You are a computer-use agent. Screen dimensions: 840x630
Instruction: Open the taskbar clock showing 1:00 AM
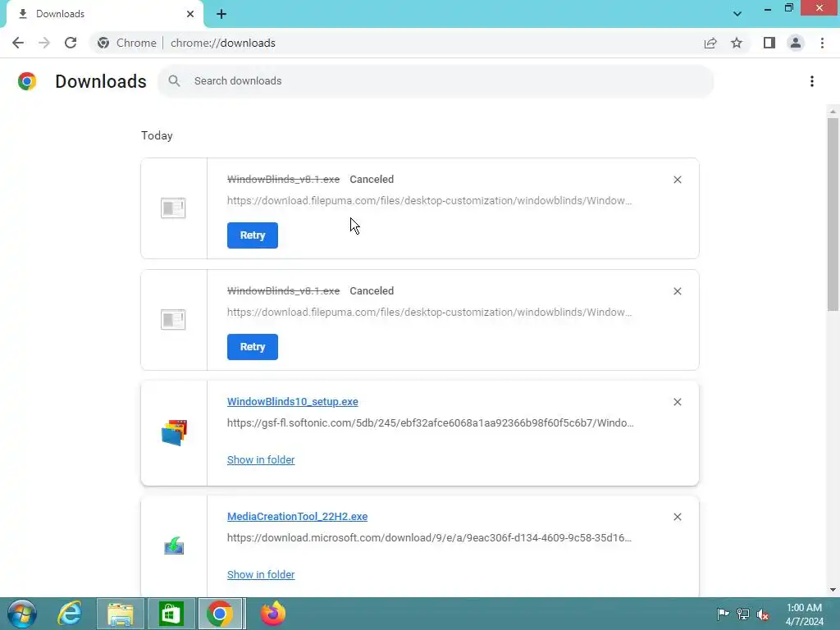[804, 614]
